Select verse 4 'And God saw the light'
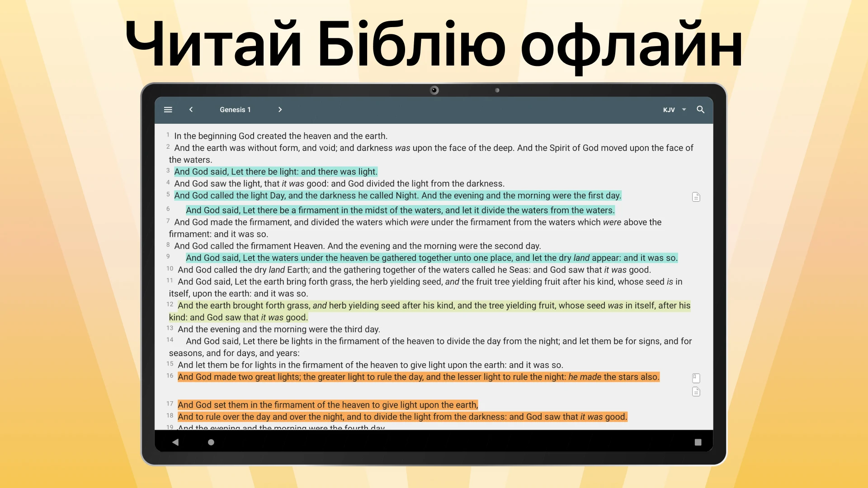868x488 pixels. pyautogui.click(x=339, y=183)
